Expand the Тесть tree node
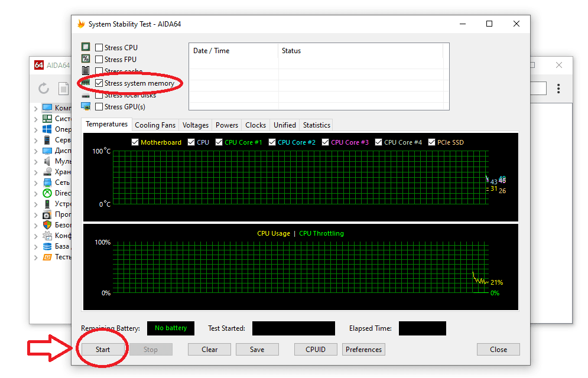The image size is (588, 378). click(x=35, y=258)
